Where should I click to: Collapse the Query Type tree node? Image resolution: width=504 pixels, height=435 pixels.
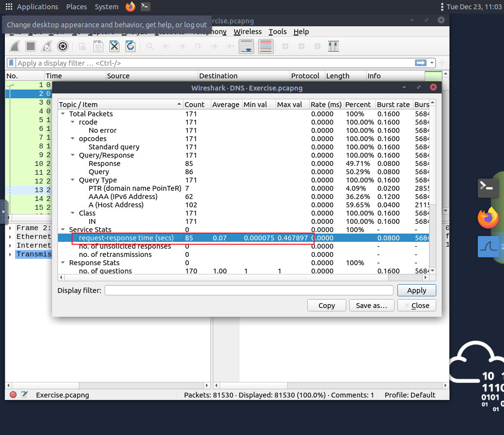[x=73, y=180]
